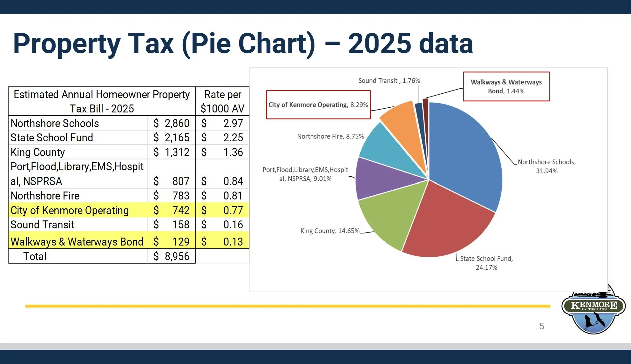Click the $783 amount cell
This screenshot has width=631, height=364.
pos(172,196)
